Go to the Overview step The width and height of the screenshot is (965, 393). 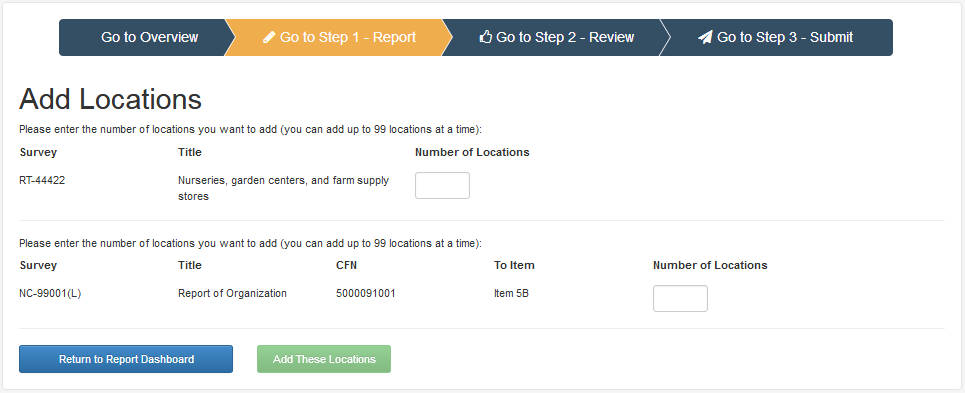150,38
